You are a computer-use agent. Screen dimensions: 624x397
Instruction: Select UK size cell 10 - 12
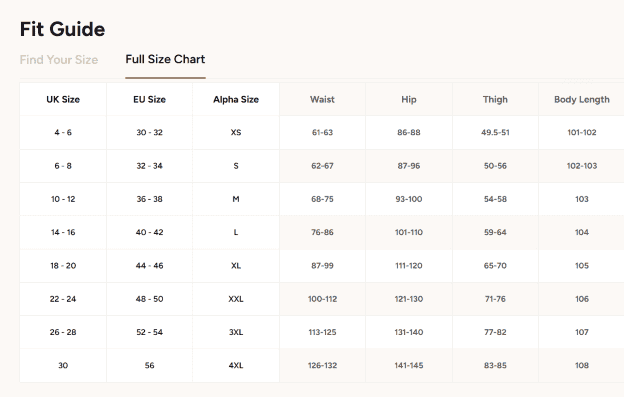tap(63, 199)
